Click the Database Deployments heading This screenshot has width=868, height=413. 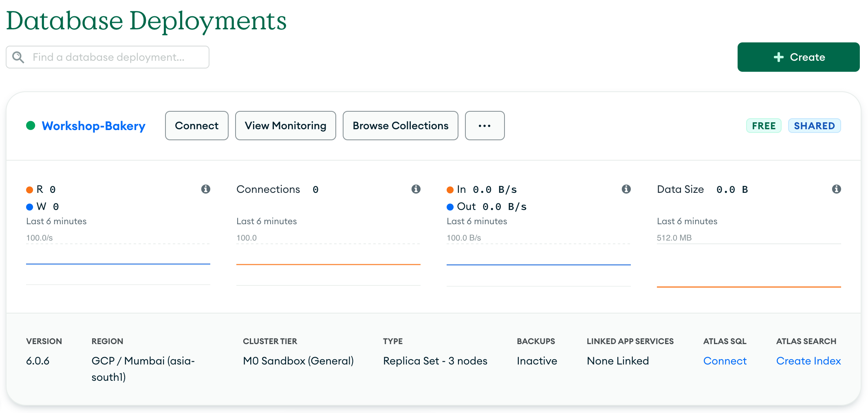tap(146, 21)
